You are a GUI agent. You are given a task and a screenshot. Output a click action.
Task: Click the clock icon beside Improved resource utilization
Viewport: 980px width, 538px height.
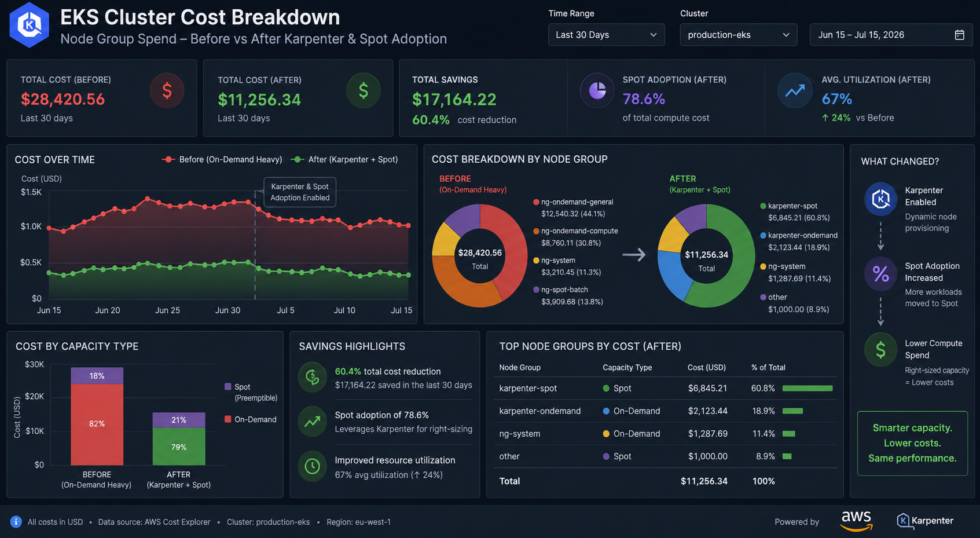tap(313, 466)
